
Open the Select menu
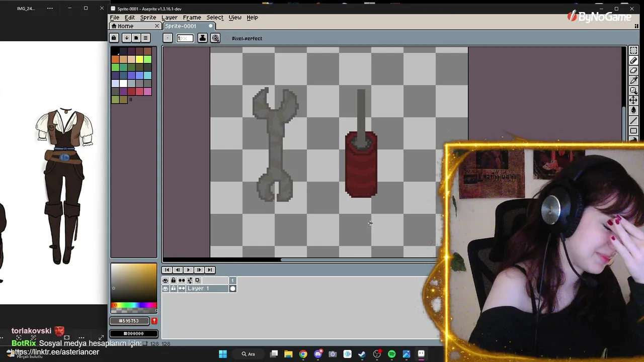(215, 18)
